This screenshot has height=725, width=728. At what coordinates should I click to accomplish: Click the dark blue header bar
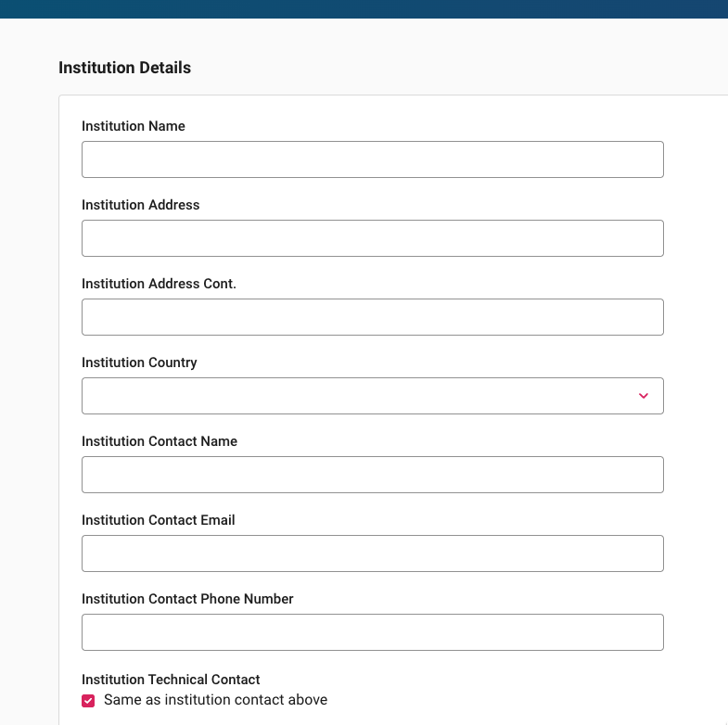(364, 8)
